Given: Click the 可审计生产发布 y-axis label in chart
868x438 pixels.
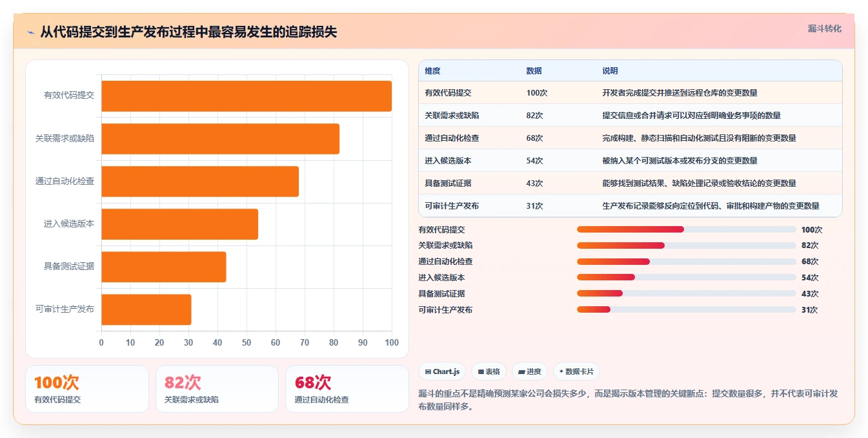Looking at the screenshot, I should tap(65, 309).
